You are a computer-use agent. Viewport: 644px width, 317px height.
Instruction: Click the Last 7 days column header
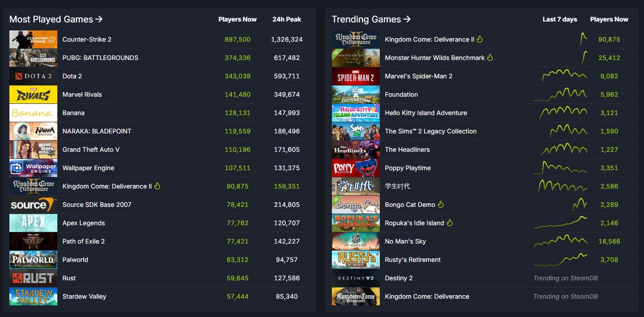pos(560,19)
